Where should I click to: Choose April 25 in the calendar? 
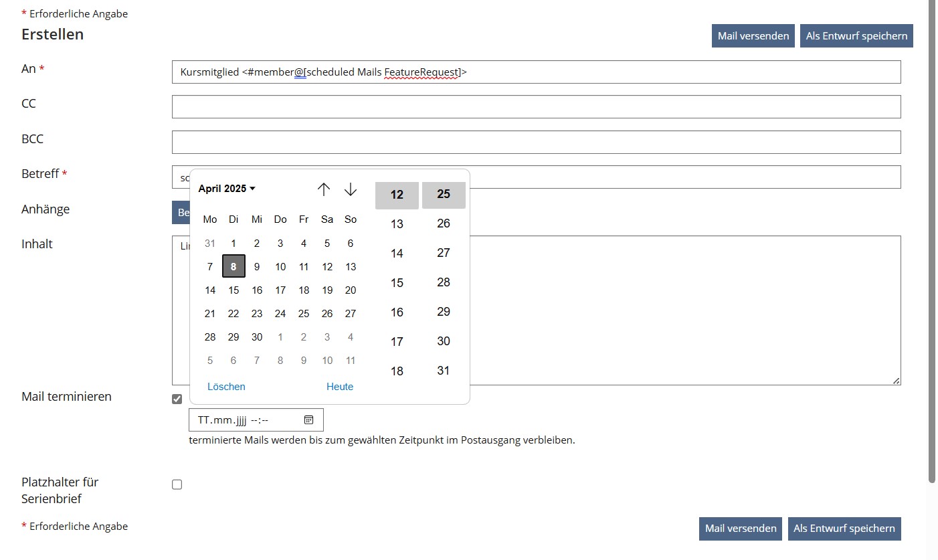pos(304,314)
